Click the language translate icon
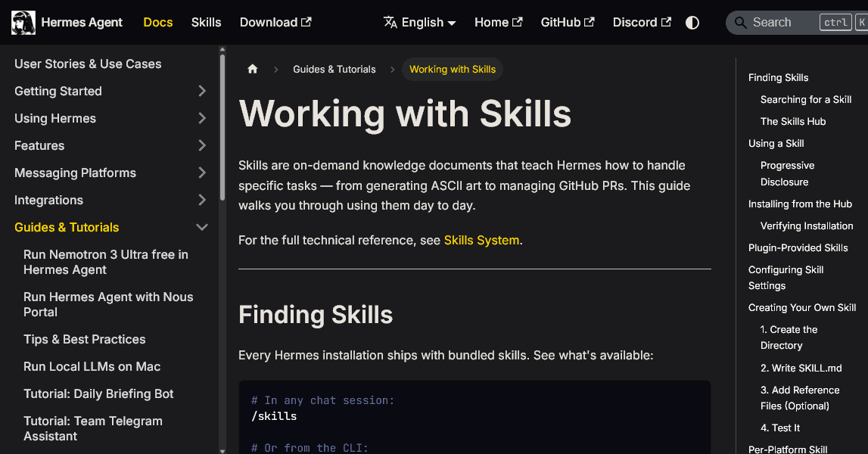Screen dimensions: 868x454 click(390, 23)
